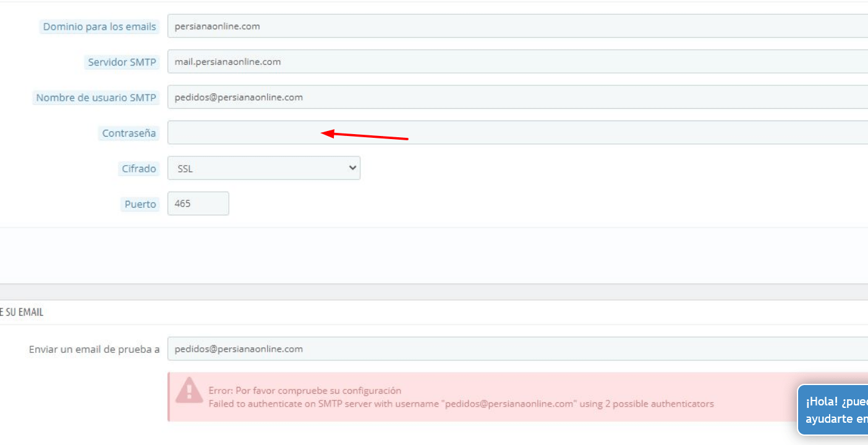Screen dimensions: 868x445
Task: Click the empty Contraseña password field
Action: tap(517, 133)
